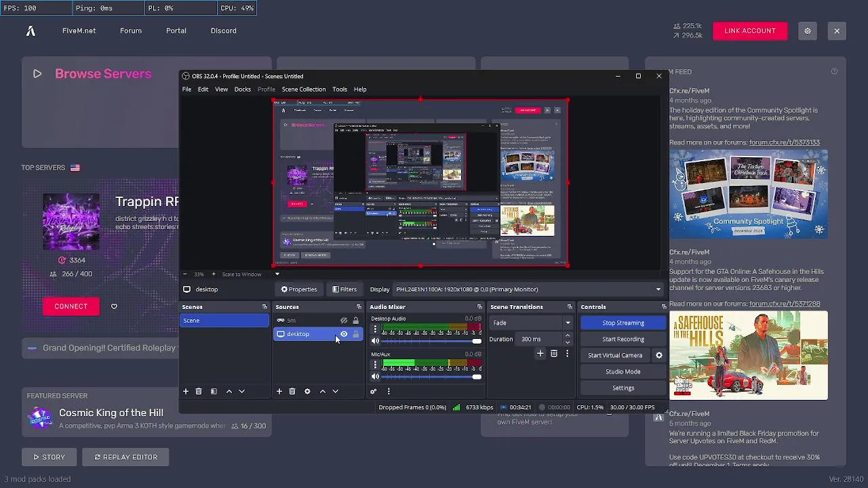
Task: Open source Filters button
Action: point(344,289)
